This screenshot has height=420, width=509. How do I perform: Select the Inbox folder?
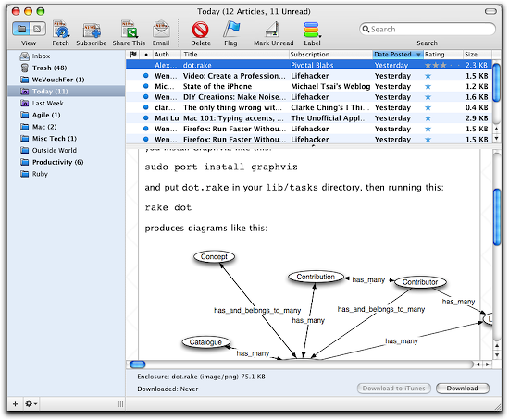point(67,56)
